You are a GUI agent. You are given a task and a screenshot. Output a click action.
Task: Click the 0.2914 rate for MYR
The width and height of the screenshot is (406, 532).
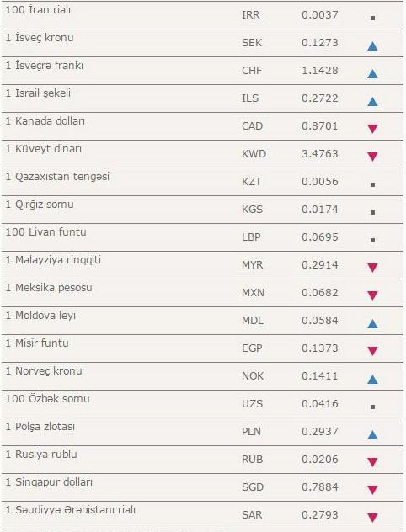320,264
